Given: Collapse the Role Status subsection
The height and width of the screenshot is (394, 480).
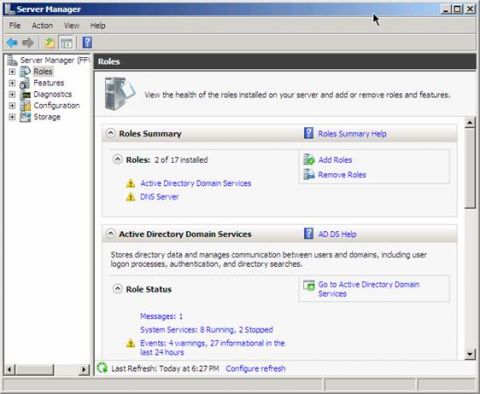Looking at the screenshot, I should pyautogui.click(x=117, y=289).
